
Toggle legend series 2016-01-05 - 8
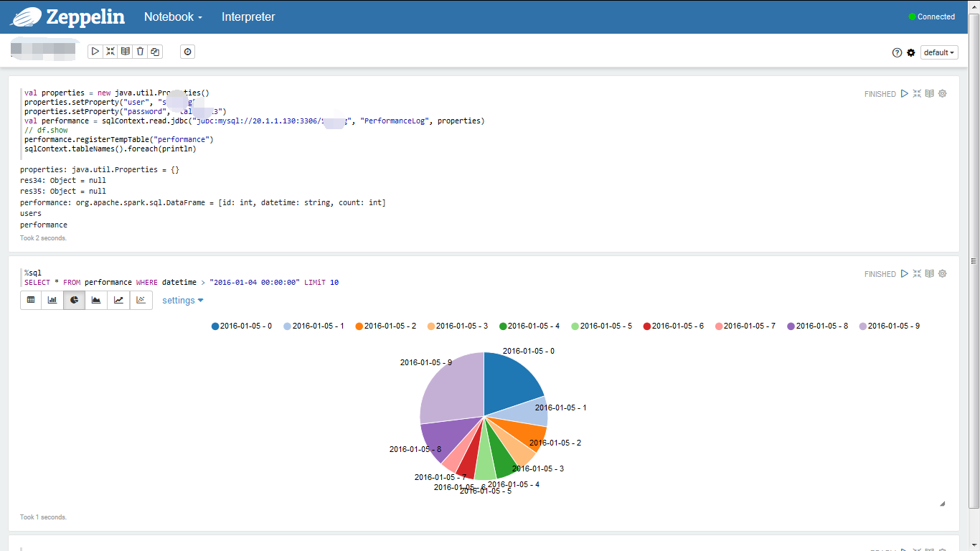click(x=817, y=326)
